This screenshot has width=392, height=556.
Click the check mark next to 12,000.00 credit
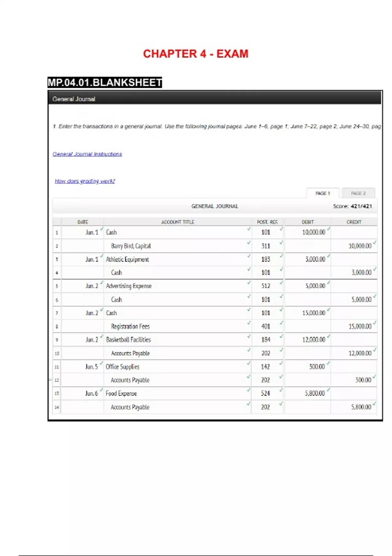pyautogui.click(x=374, y=350)
